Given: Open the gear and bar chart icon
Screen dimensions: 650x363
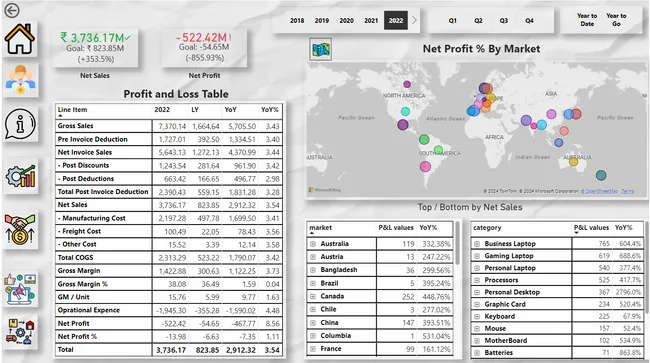Looking at the screenshot, I should (20, 176).
